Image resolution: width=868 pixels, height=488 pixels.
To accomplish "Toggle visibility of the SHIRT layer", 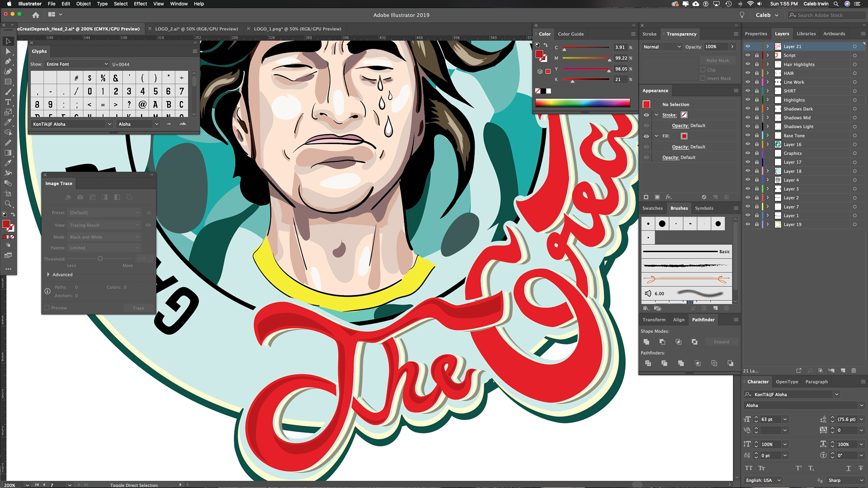I will coord(748,91).
